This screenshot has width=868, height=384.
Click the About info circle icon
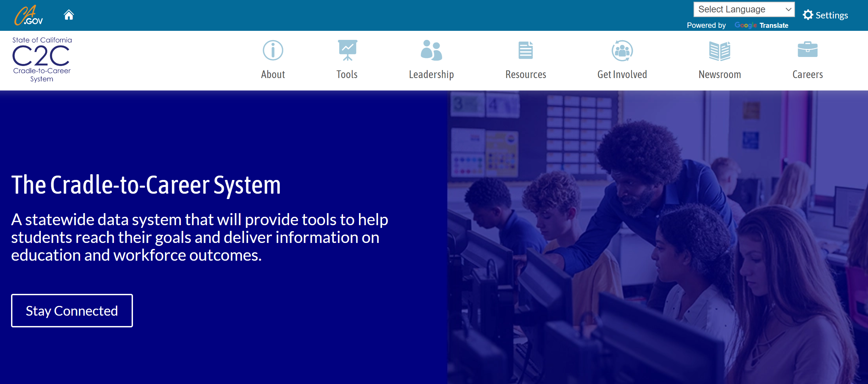(x=273, y=51)
